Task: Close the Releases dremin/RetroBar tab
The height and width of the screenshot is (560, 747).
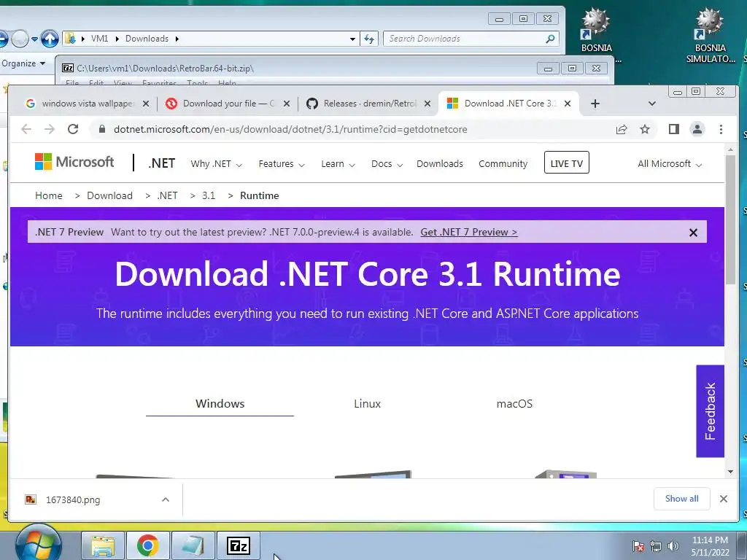Action: click(427, 104)
